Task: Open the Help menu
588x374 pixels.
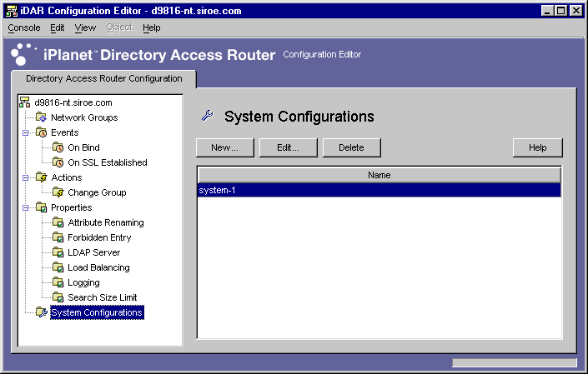Action: pyautogui.click(x=152, y=27)
